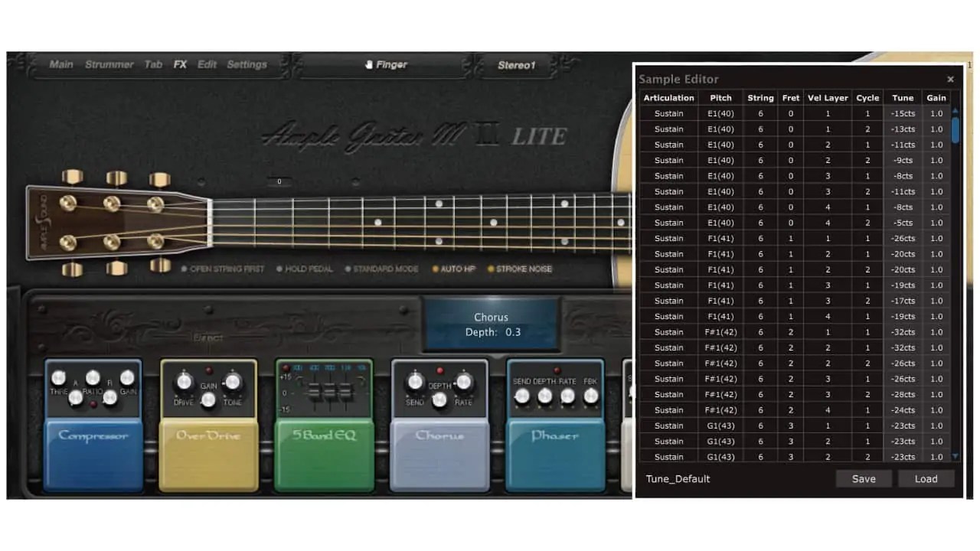
Task: Open the Tab page
Action: point(153,65)
